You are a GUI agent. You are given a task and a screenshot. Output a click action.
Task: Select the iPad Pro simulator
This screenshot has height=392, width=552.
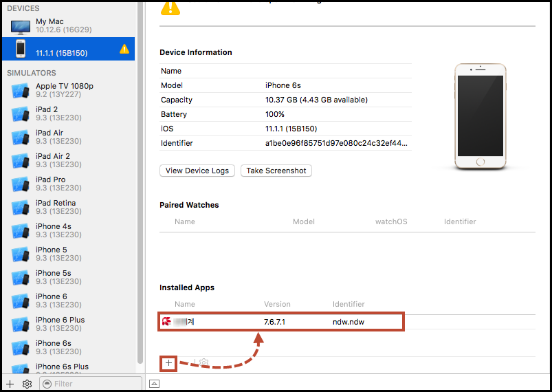click(x=68, y=184)
